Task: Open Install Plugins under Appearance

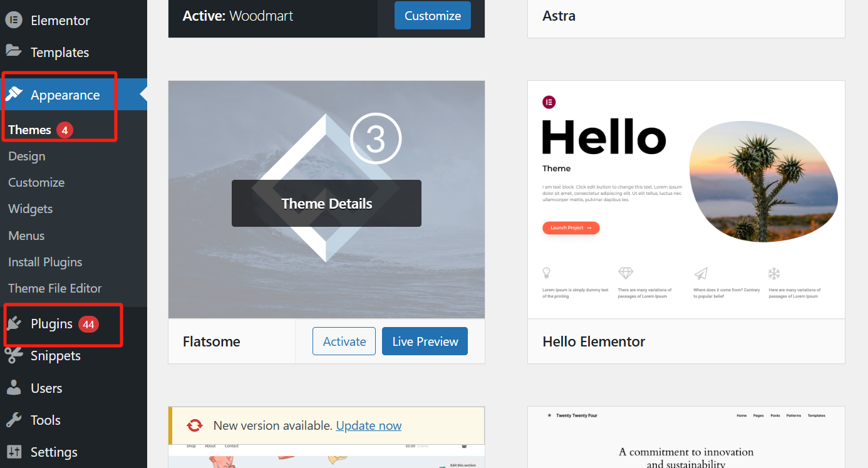Action: point(45,262)
